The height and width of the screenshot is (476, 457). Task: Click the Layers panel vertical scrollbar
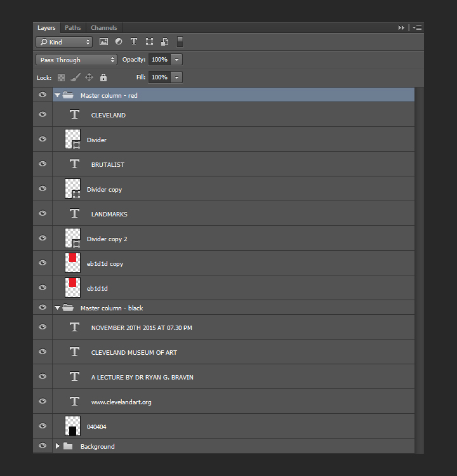419,270
